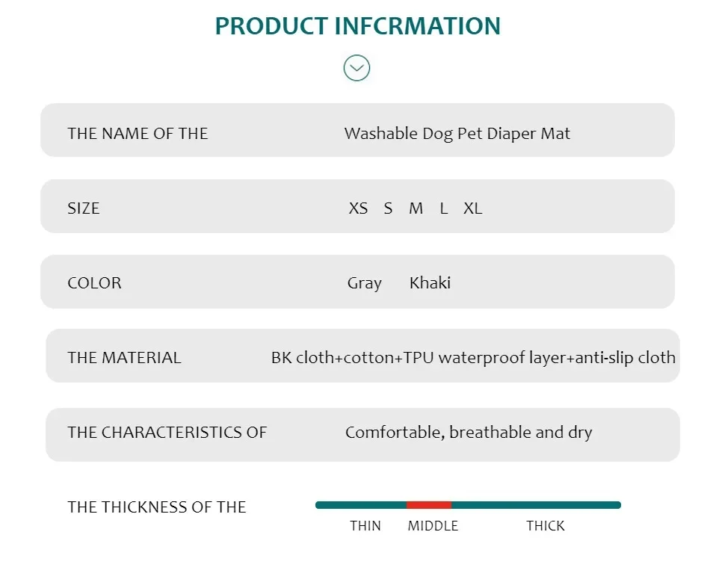
Task: Click the THIN thickness label
Action: click(x=365, y=526)
